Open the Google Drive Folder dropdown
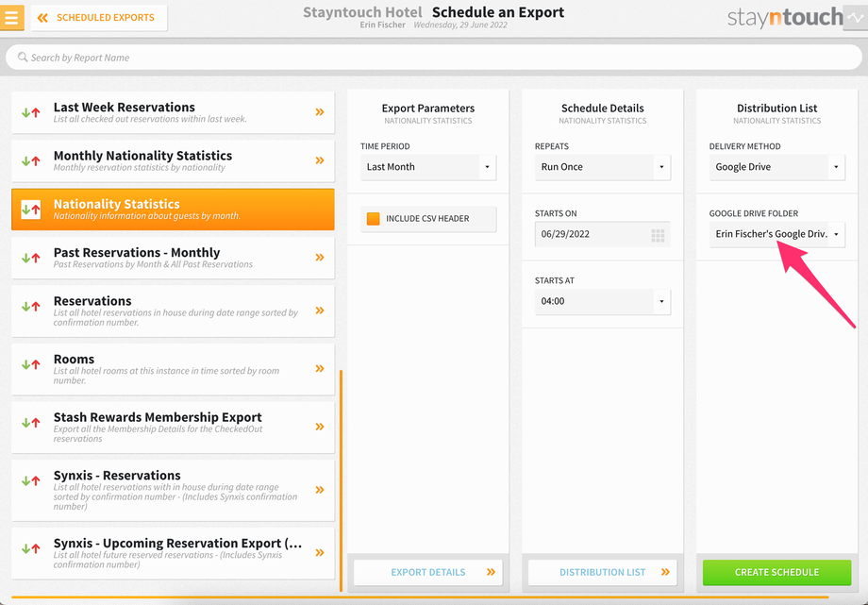This screenshot has height=605, width=868. [776, 234]
